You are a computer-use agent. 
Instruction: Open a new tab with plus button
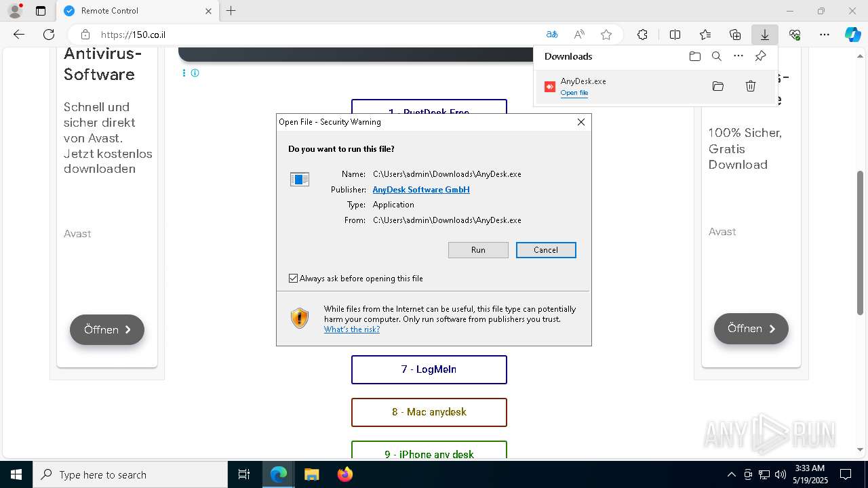(231, 11)
